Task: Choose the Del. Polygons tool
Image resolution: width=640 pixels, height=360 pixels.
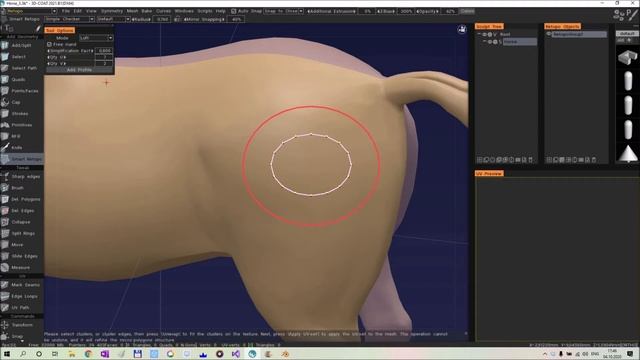Action: pos(22,199)
